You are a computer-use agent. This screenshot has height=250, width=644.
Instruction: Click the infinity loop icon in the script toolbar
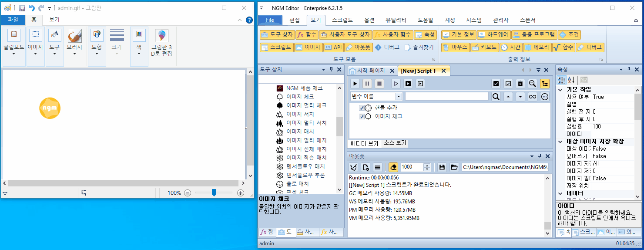532,96
